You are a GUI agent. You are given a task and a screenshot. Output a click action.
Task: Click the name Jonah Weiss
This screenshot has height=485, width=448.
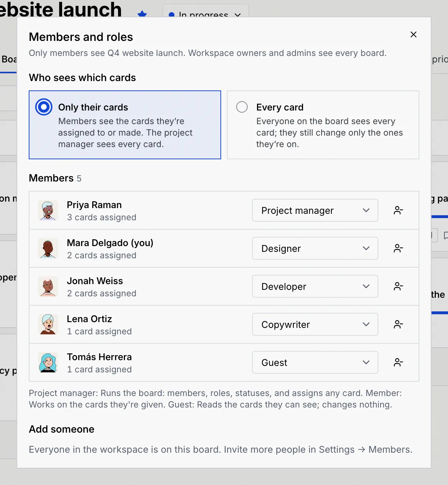(x=95, y=281)
